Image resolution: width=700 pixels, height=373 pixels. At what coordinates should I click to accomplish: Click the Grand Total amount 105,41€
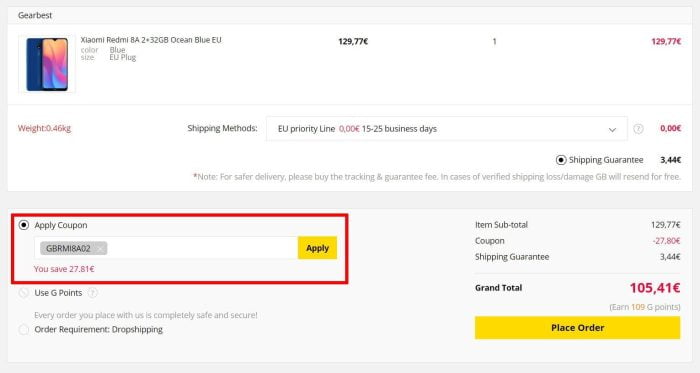tap(655, 288)
